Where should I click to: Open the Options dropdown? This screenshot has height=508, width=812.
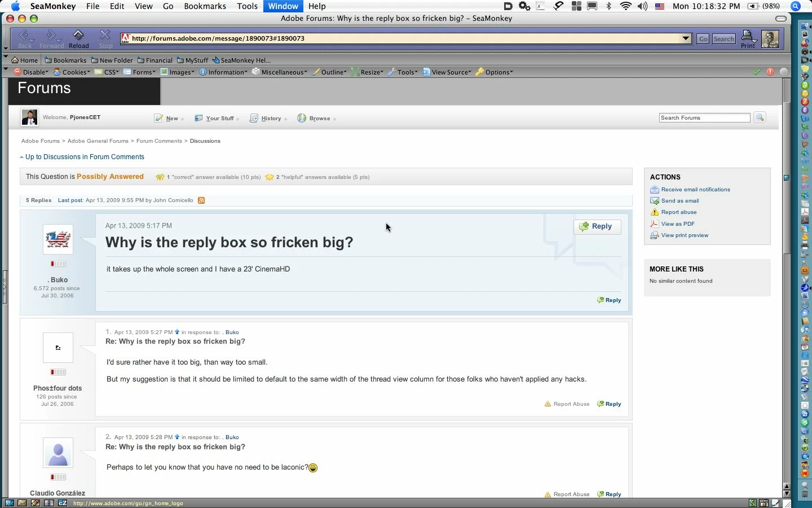495,72
